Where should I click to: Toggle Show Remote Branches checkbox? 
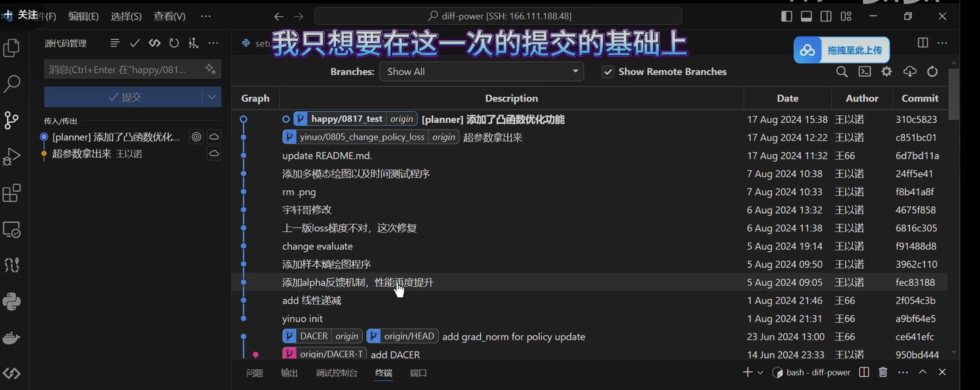[x=608, y=72]
